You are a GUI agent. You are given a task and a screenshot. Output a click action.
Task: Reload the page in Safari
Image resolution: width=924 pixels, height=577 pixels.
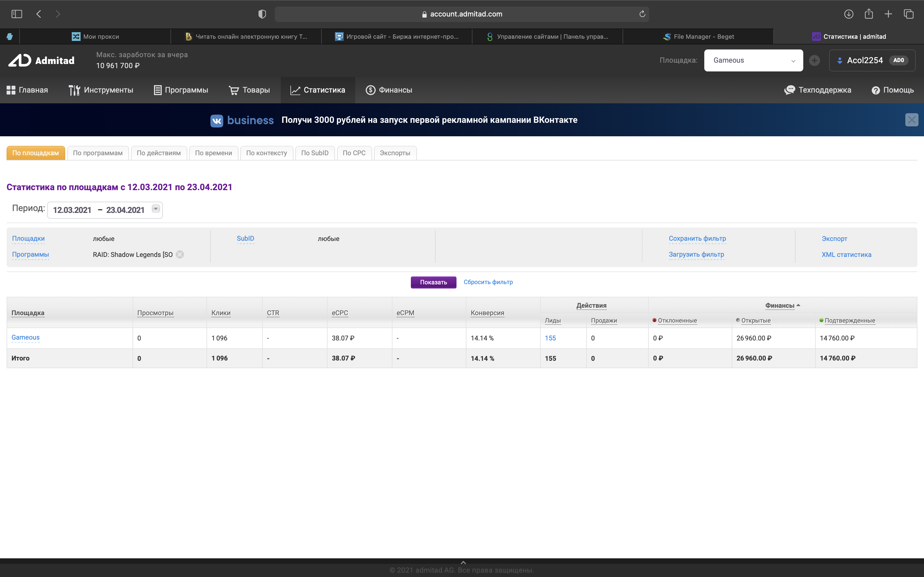point(642,14)
